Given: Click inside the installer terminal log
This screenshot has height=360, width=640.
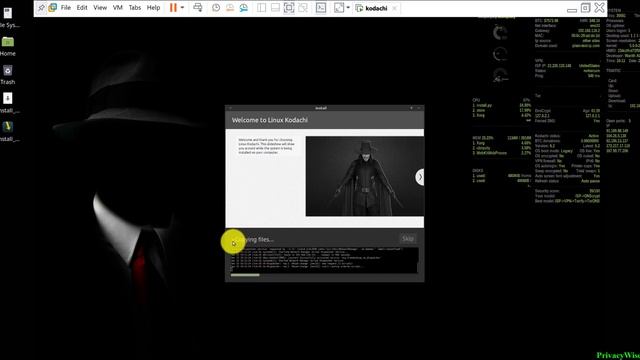Looking at the screenshot, I should tap(324, 260).
